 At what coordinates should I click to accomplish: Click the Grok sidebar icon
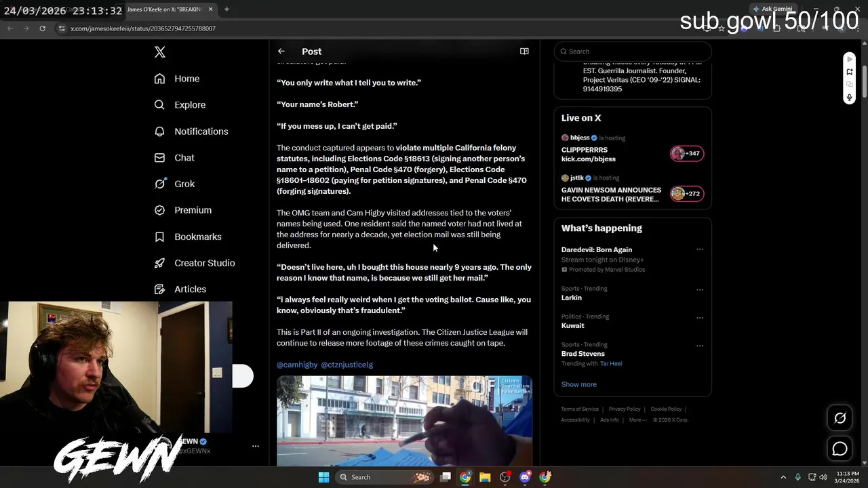click(159, 184)
